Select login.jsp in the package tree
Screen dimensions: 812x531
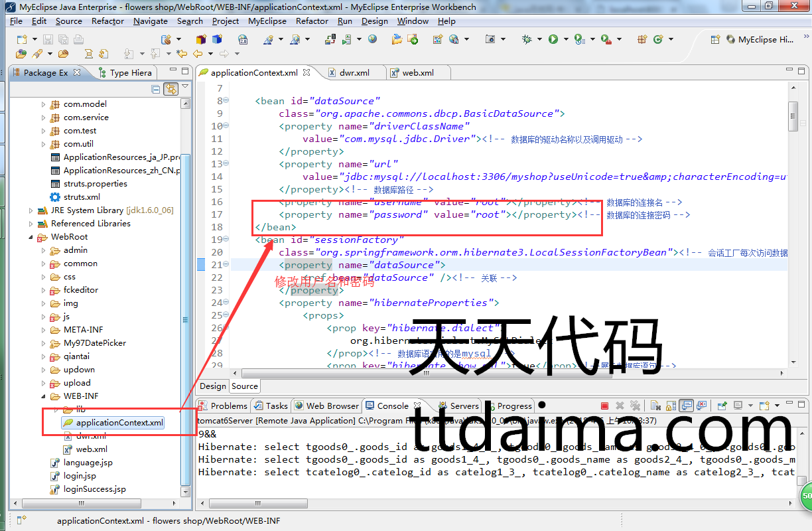80,476
